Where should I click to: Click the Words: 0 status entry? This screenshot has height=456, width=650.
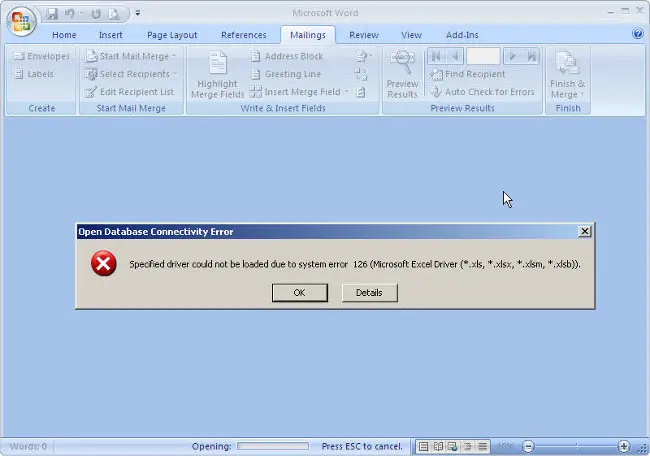click(x=28, y=446)
